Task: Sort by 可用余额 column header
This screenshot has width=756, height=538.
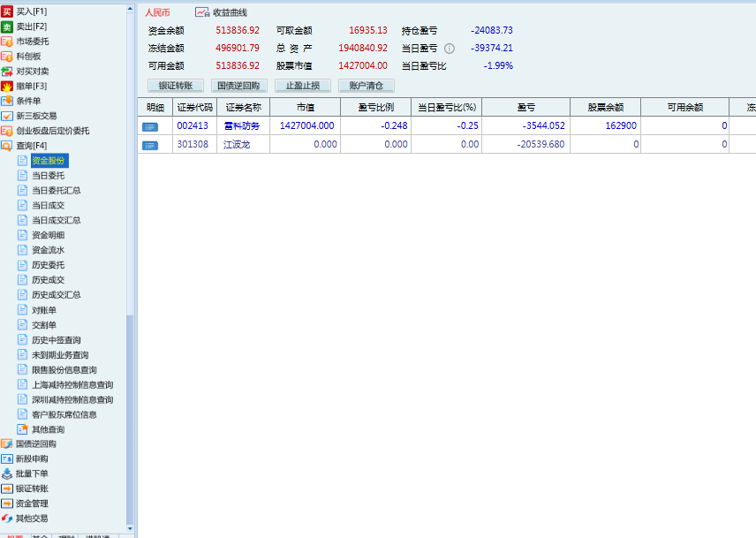Action: coord(685,107)
